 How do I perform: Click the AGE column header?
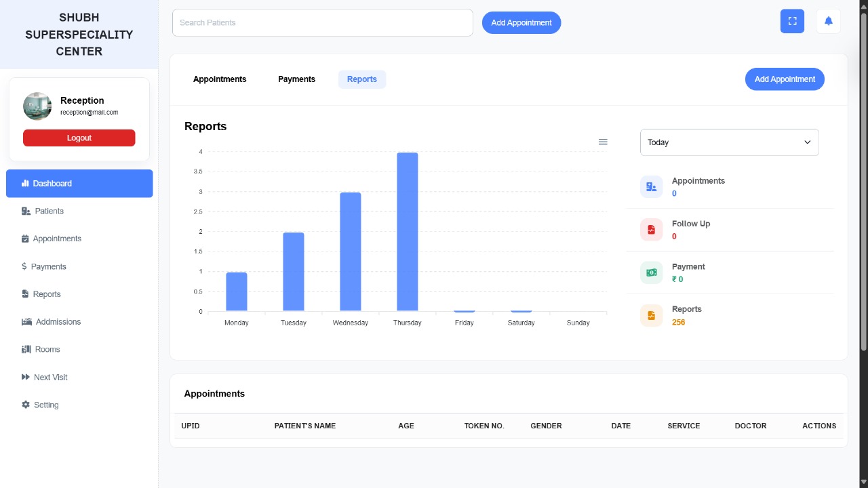click(x=406, y=426)
